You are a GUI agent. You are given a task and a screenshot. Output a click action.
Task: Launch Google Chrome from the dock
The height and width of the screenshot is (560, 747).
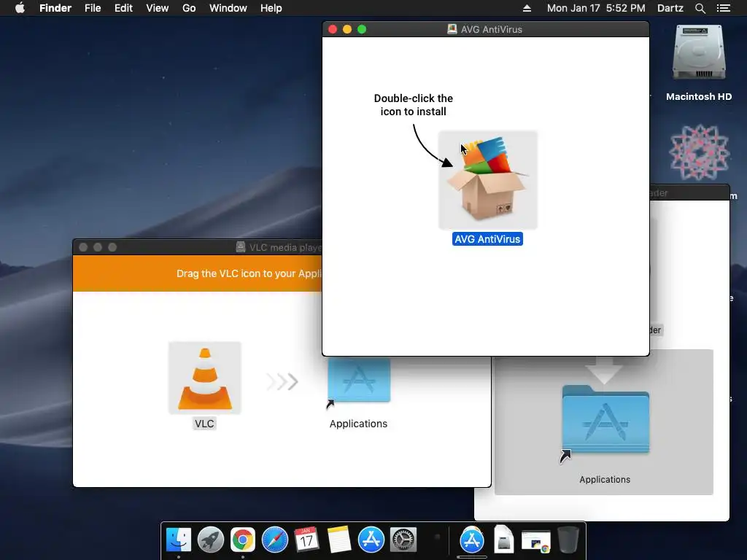pyautogui.click(x=242, y=540)
